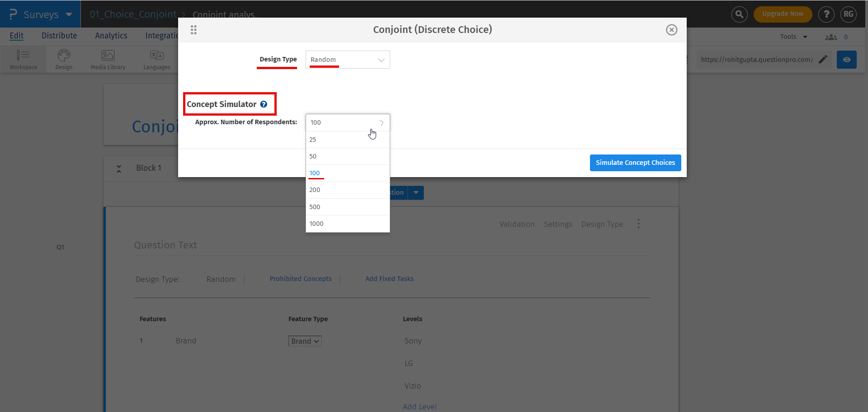Open the Media Library icon
868x412 pixels.
pyautogui.click(x=108, y=60)
